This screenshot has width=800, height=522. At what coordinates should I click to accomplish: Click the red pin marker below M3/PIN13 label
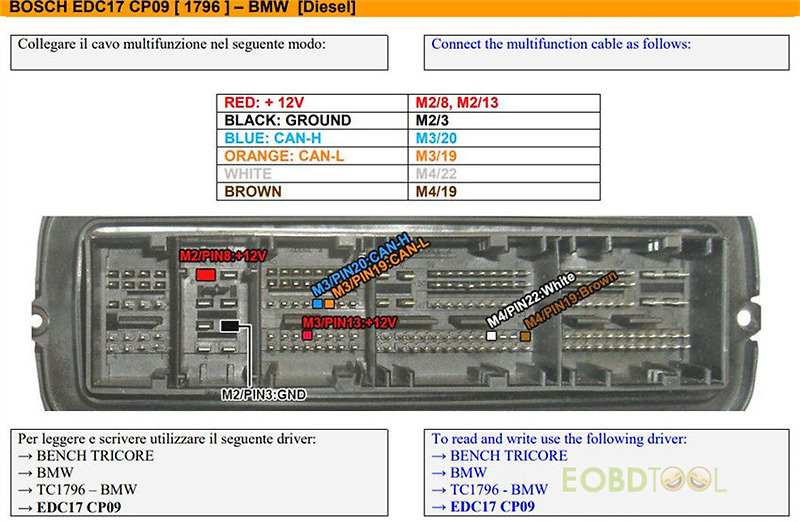[x=307, y=335]
